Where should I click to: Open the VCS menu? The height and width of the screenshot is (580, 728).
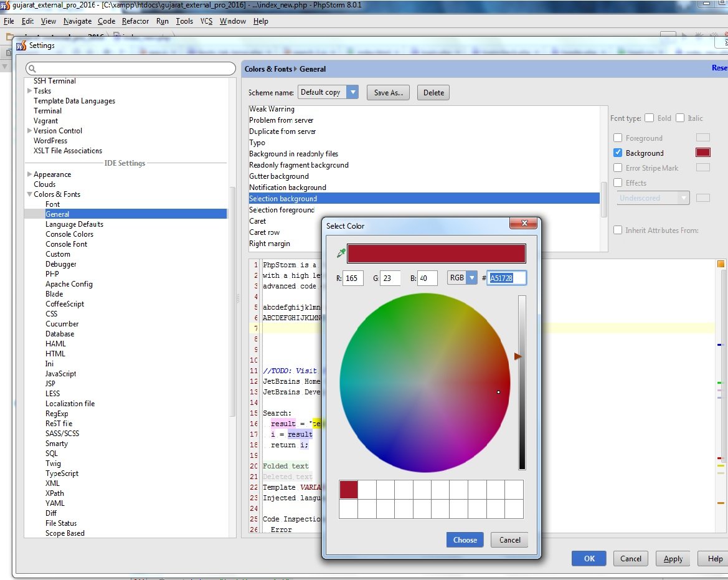206,21
